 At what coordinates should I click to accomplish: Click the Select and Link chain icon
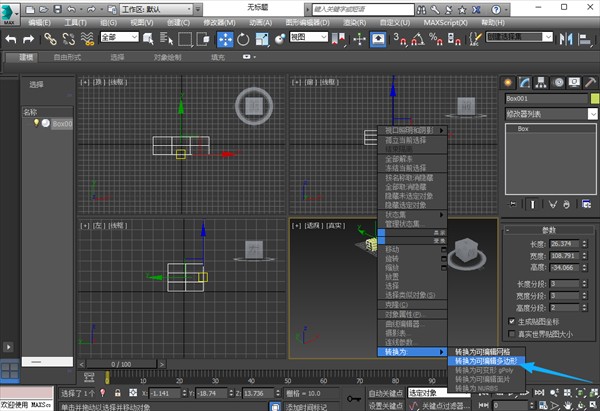pyautogui.click(x=48, y=39)
